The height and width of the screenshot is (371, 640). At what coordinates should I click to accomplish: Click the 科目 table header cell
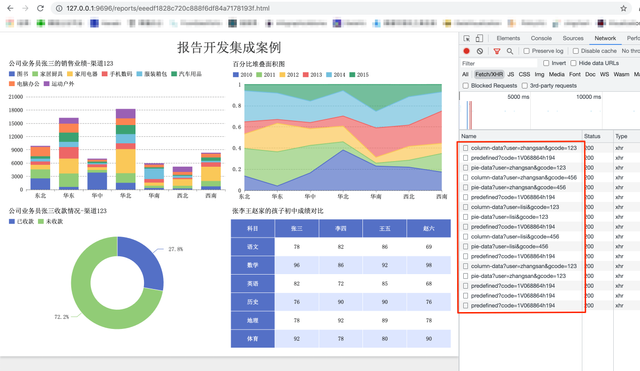coord(253,229)
